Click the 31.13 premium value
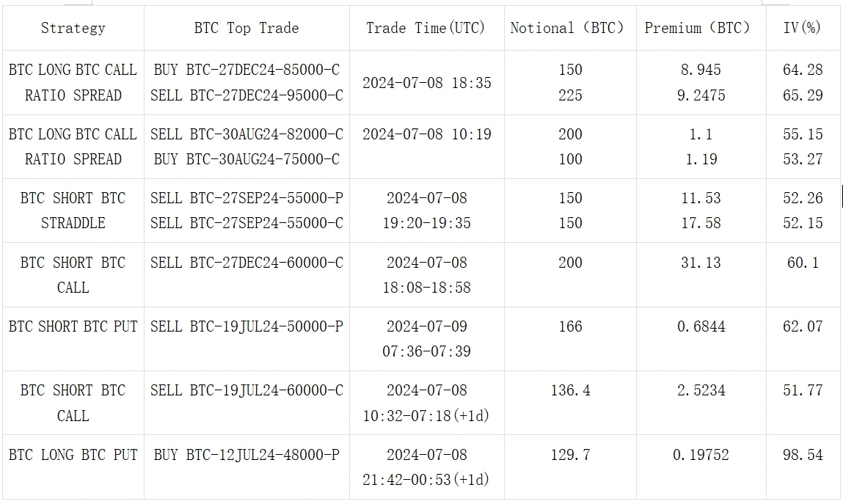Viewport: 843px width, 504px height. 701,263
